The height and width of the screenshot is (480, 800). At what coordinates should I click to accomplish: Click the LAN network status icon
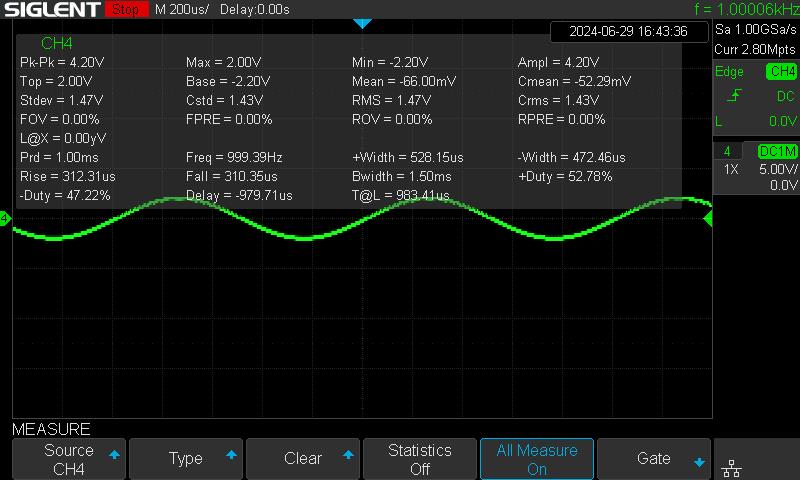[732, 466]
